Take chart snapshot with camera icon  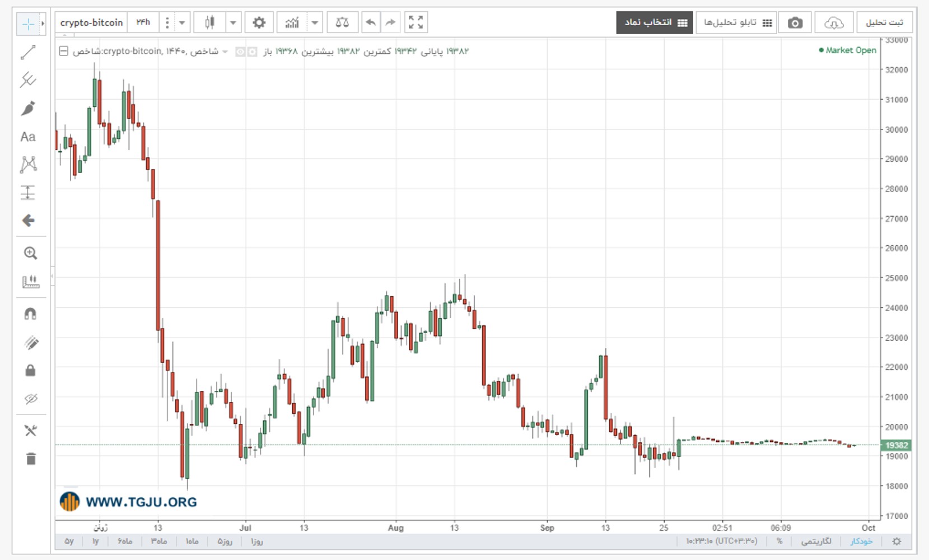point(795,23)
